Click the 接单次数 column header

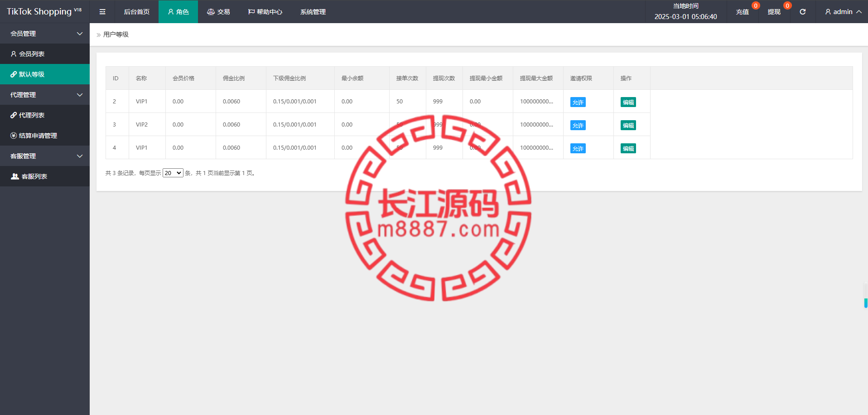click(407, 78)
